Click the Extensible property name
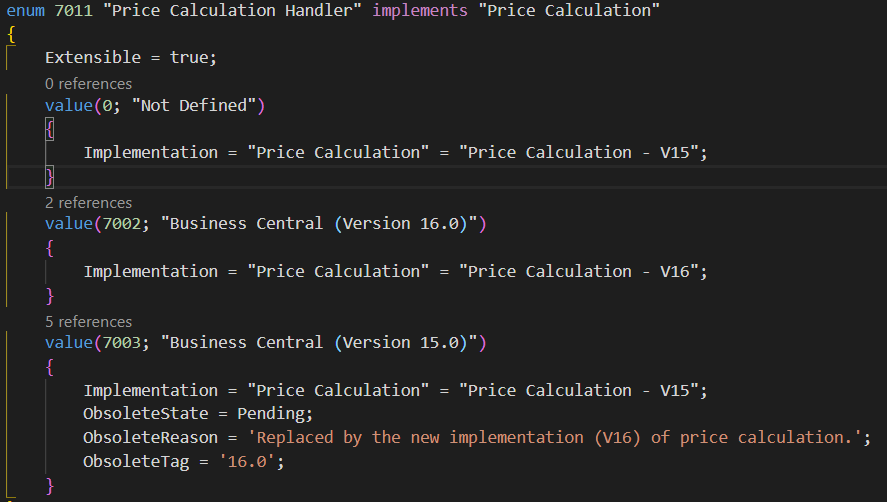Screen dimensions: 887x502 click(98, 57)
